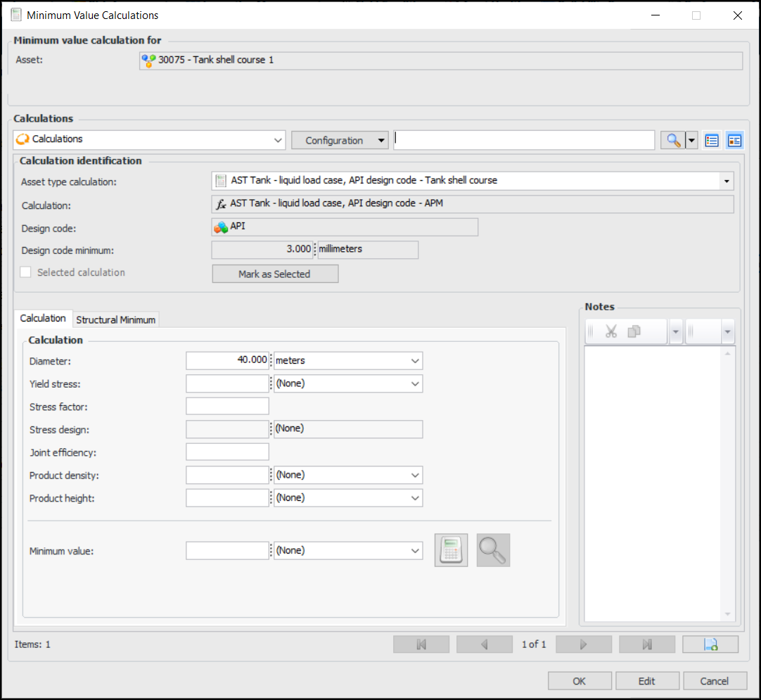Toggle the Selected calculation checkbox
Screen dimensions: 761x700
pyautogui.click(x=25, y=272)
